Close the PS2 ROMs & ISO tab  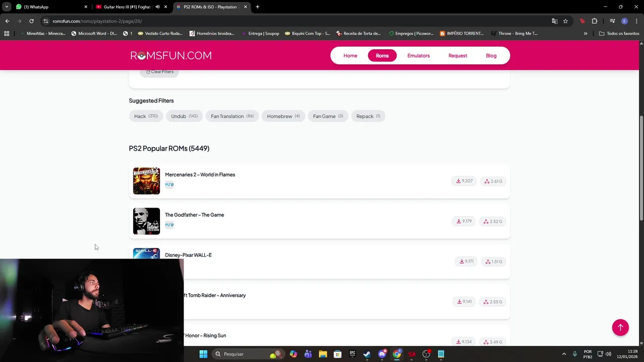[246, 7]
